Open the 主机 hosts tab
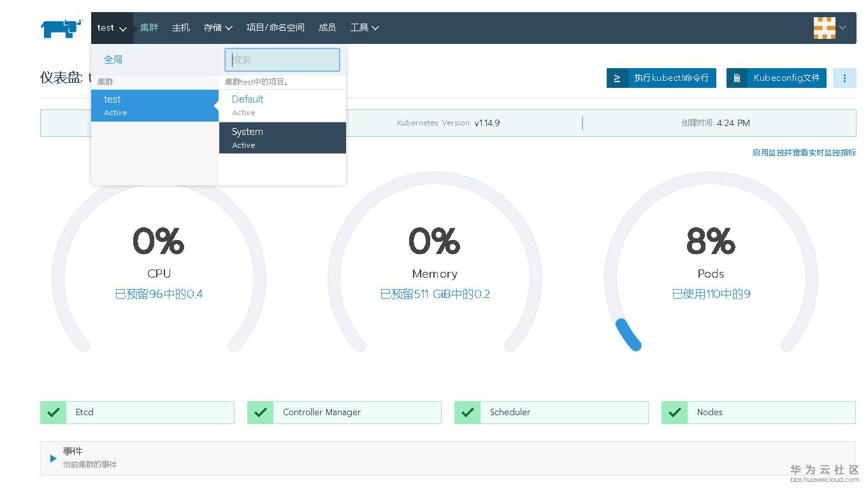The height and width of the screenshot is (489, 868). (x=181, y=28)
